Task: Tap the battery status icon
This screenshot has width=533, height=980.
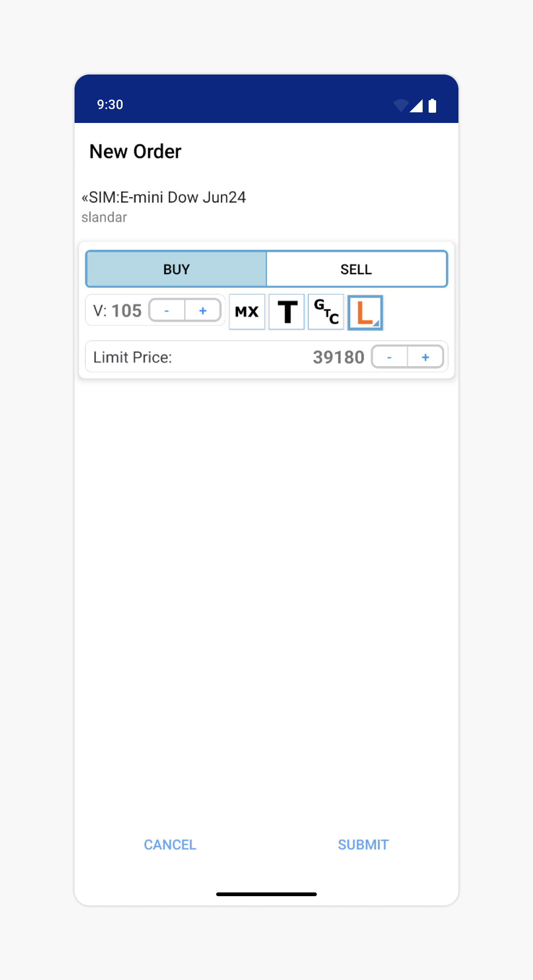Action: pyautogui.click(x=432, y=106)
